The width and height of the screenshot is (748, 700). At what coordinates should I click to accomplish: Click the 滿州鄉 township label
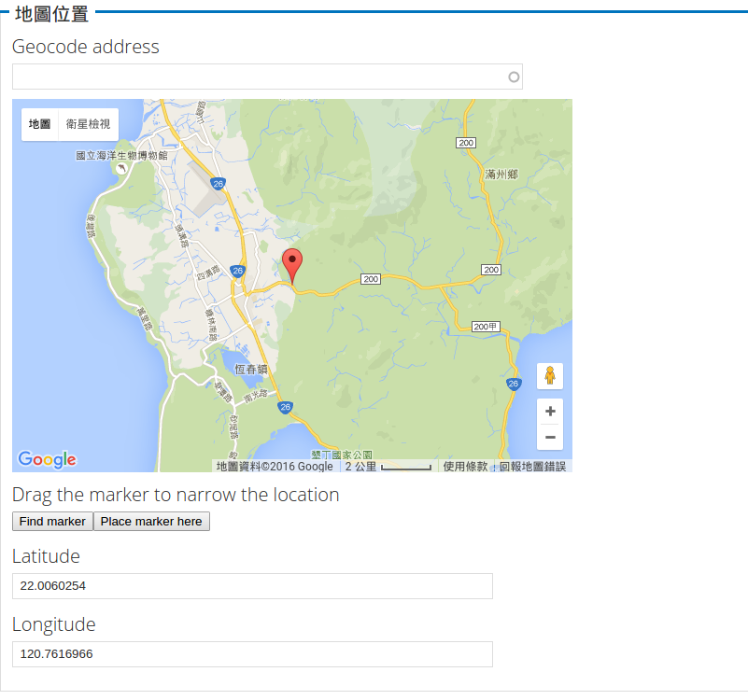[x=501, y=174]
